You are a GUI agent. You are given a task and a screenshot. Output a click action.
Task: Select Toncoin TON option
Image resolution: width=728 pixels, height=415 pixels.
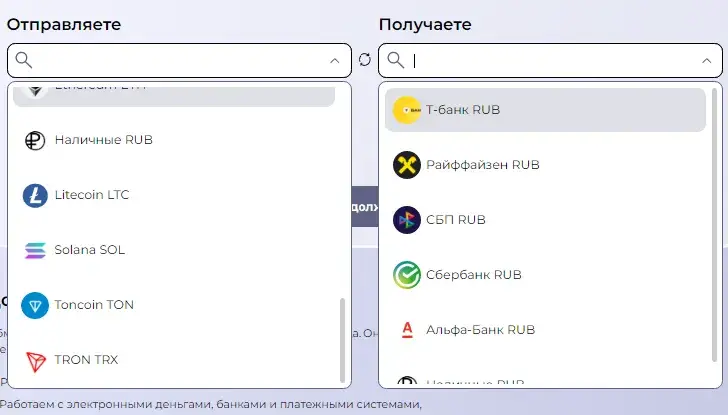174,305
